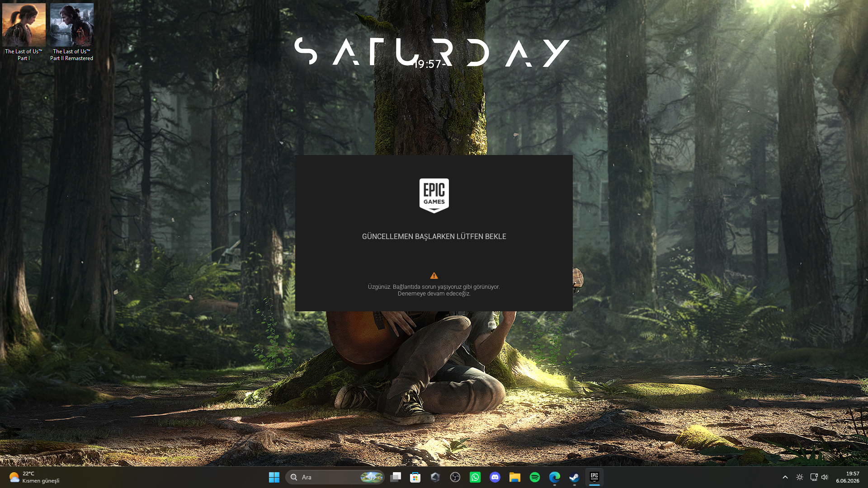Screen dimensions: 868x488
Task: Show hidden system tray icons
Action: [785, 477]
